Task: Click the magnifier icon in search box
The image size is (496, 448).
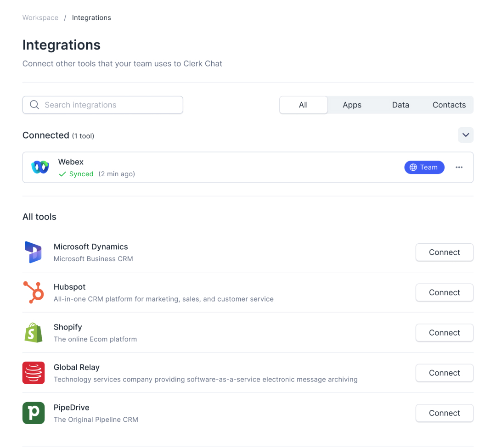Action: (x=34, y=105)
